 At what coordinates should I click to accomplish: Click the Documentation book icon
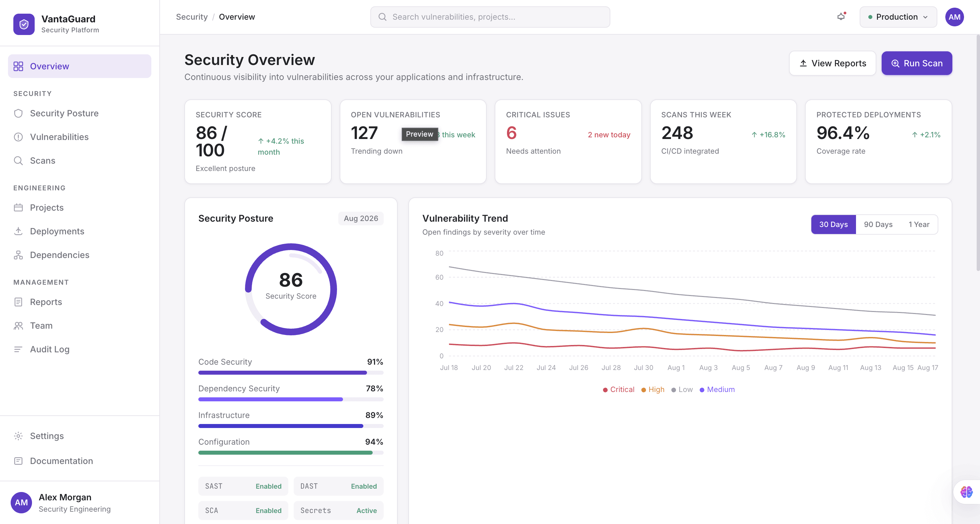tap(18, 461)
